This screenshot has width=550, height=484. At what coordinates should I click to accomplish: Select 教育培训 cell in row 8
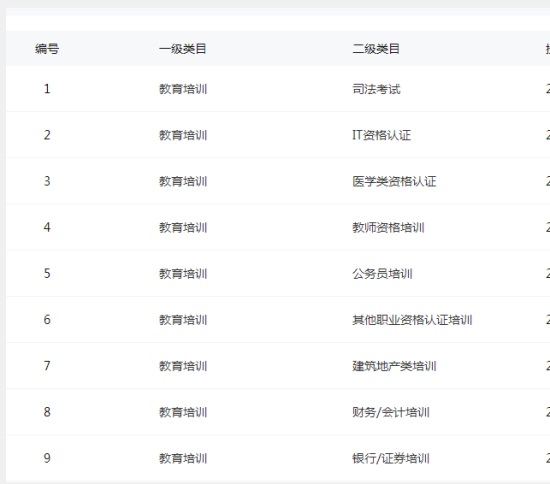point(183,412)
